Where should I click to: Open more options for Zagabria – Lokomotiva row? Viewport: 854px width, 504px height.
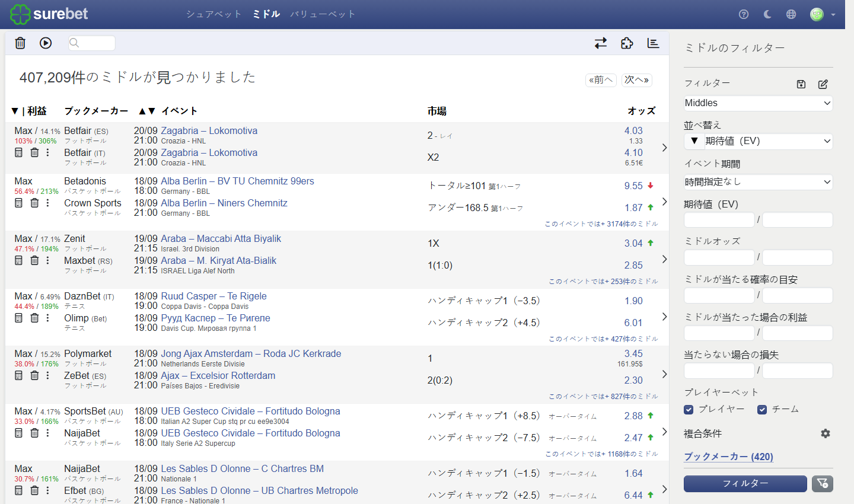pos(48,152)
